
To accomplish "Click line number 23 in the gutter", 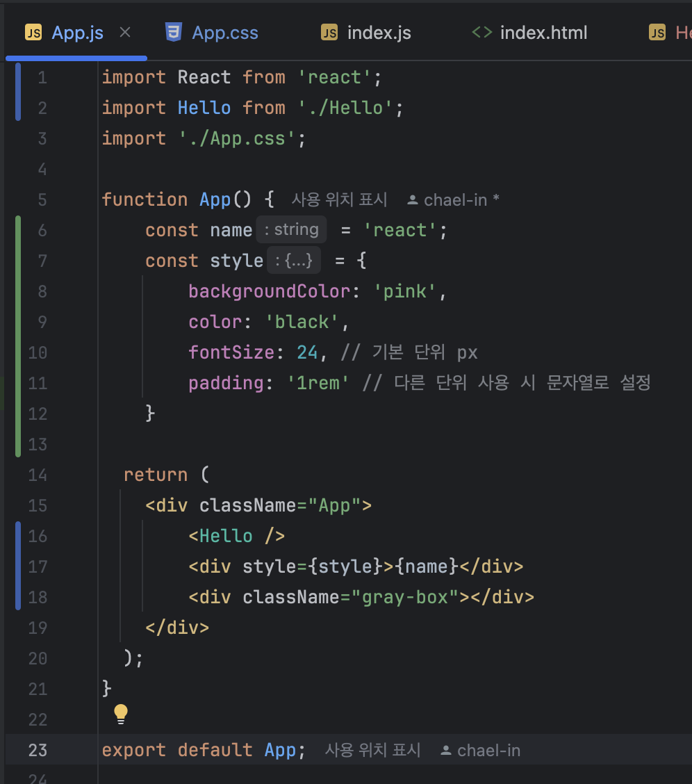I will (x=38, y=750).
